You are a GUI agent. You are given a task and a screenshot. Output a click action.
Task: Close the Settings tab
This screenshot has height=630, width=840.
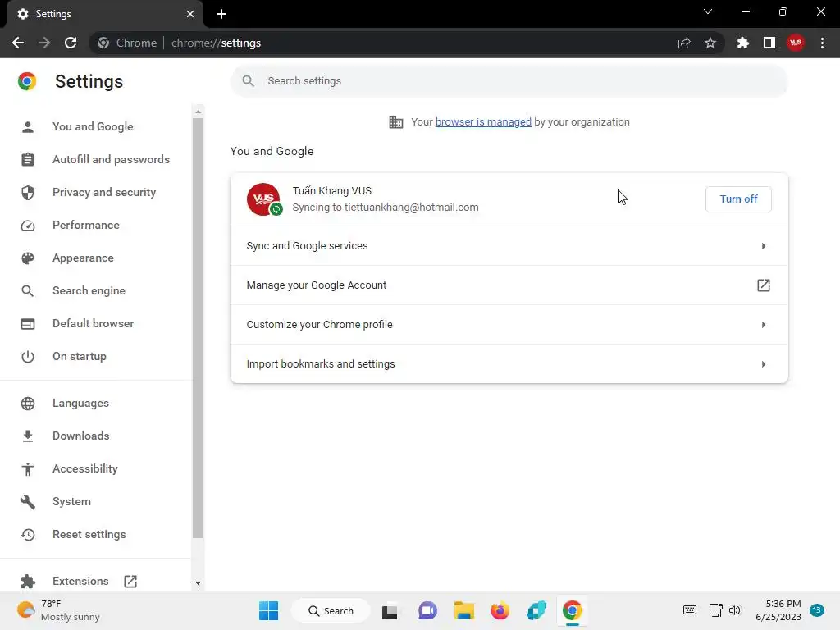click(x=190, y=14)
